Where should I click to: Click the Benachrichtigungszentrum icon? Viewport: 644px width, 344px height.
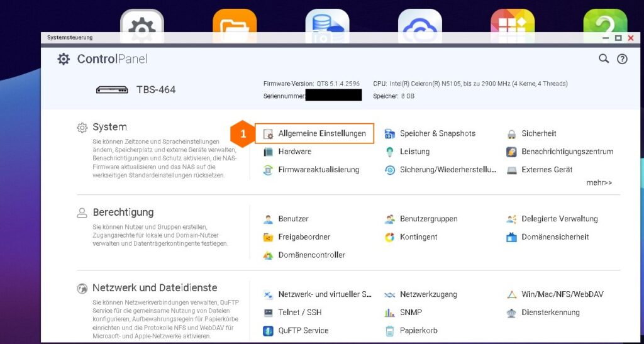[511, 152]
